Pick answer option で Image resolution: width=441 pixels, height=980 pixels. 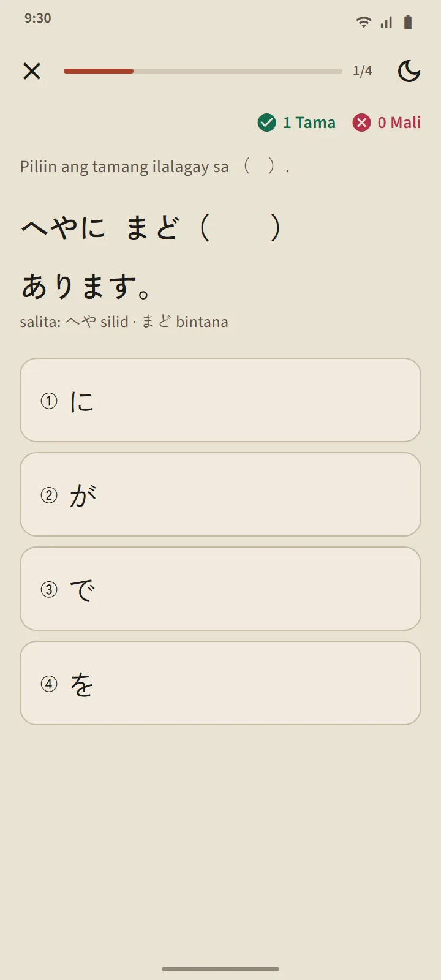[x=221, y=589]
